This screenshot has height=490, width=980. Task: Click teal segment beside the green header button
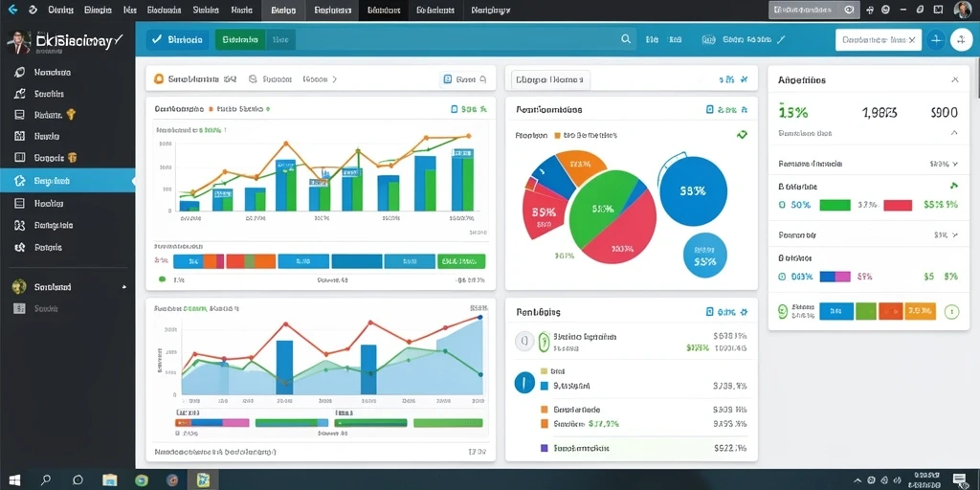280,39
